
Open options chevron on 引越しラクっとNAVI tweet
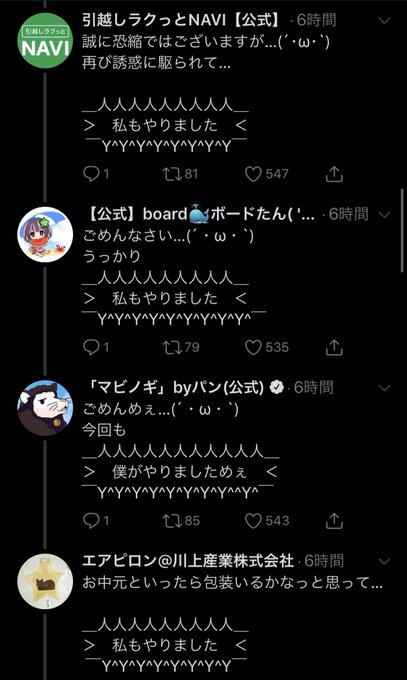(384, 20)
